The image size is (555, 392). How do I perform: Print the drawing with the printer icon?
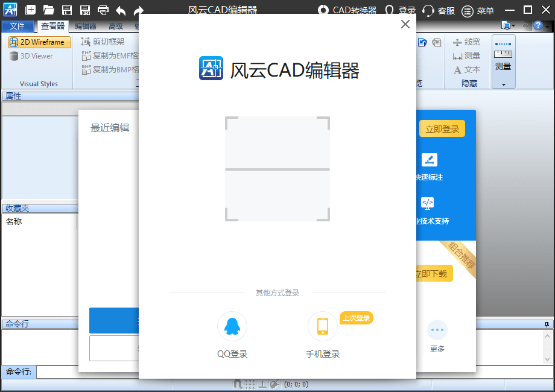pos(103,10)
